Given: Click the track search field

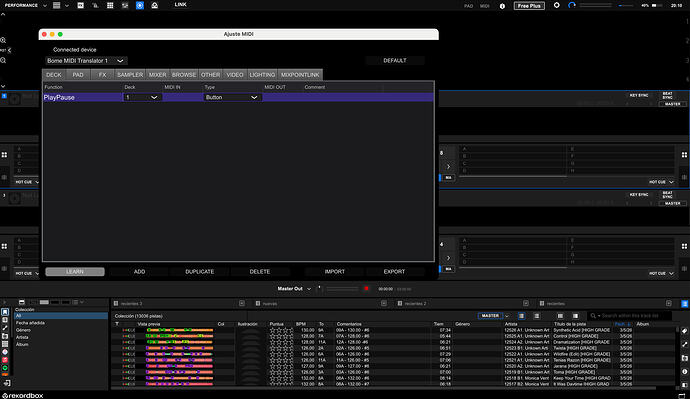Looking at the screenshot, I should 630,316.
